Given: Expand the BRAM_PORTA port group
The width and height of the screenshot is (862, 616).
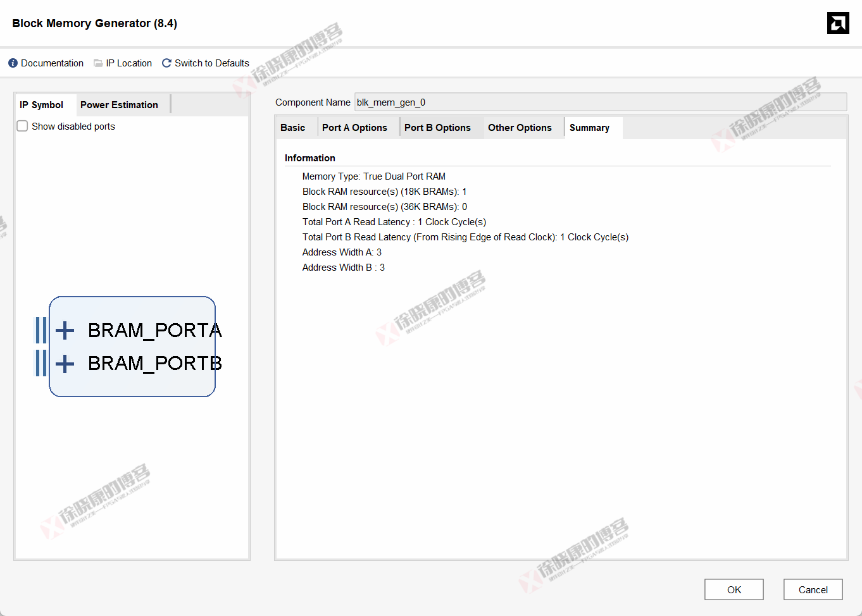Looking at the screenshot, I should (63, 330).
